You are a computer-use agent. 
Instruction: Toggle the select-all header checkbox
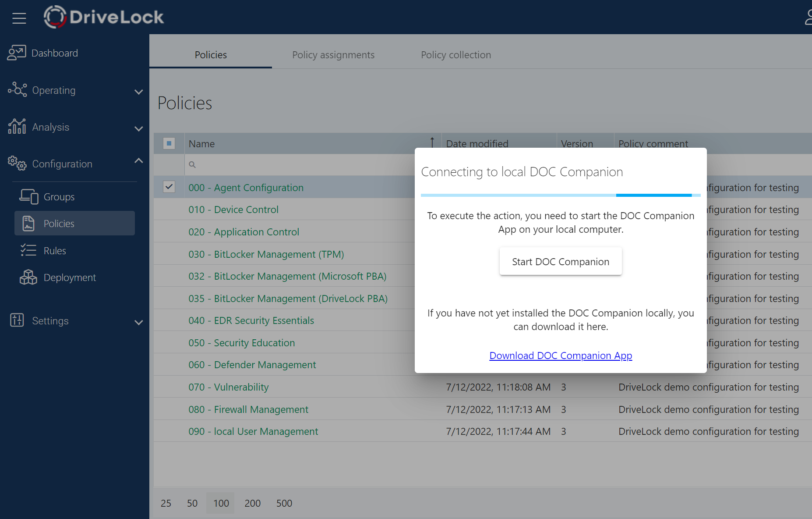pos(169,143)
